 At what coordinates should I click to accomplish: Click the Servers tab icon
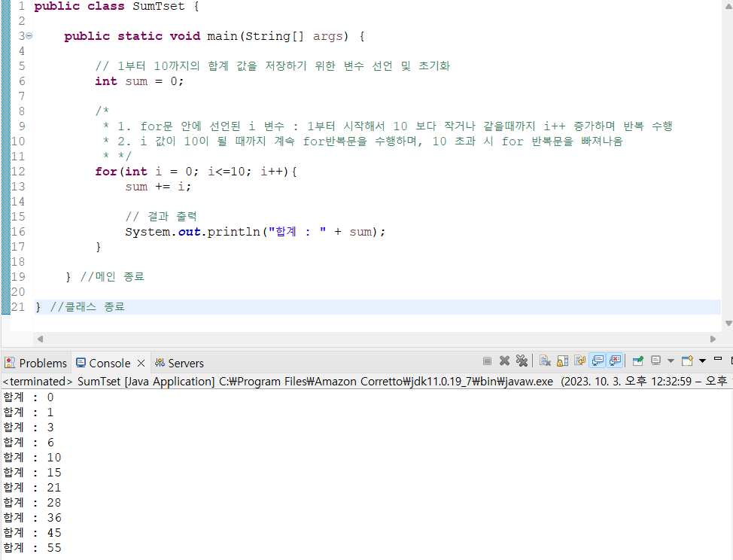tap(160, 363)
